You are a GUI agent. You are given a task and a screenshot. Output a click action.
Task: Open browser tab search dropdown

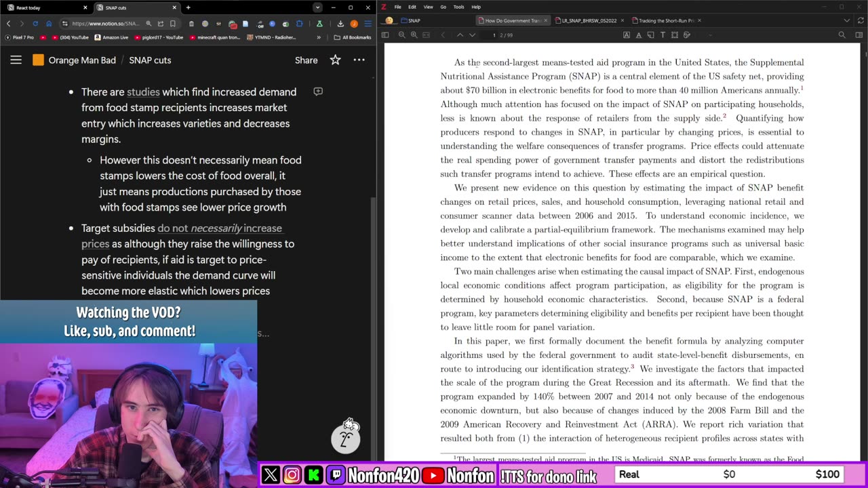pyautogui.click(x=317, y=7)
